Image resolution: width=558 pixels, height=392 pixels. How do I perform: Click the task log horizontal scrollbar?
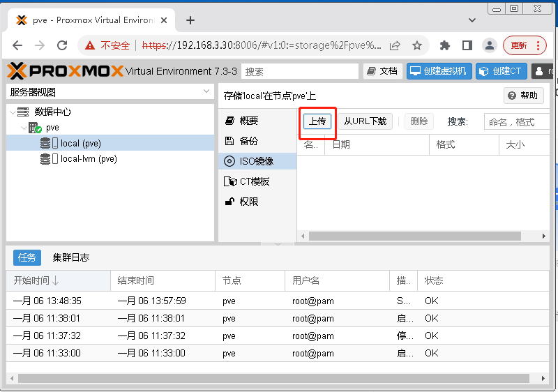[273, 379]
